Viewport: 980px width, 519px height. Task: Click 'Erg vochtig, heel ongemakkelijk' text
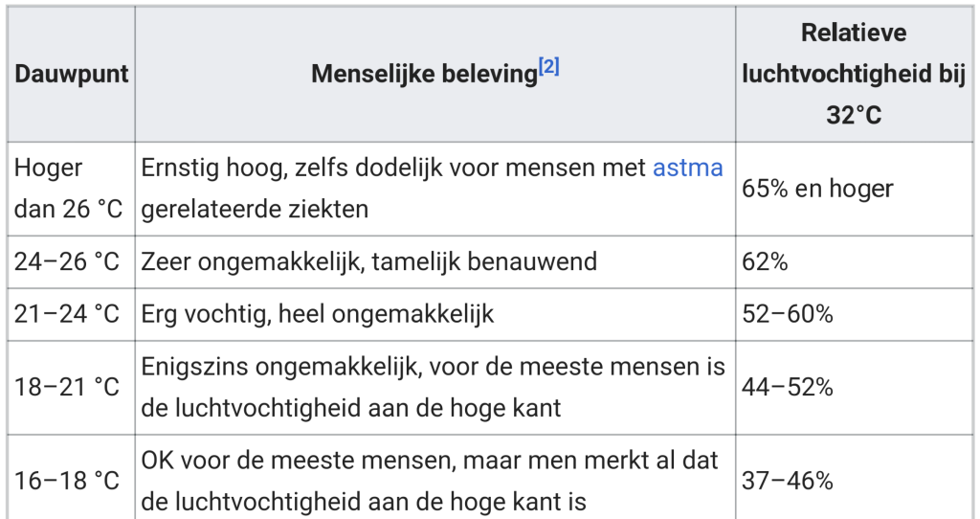[318, 314]
